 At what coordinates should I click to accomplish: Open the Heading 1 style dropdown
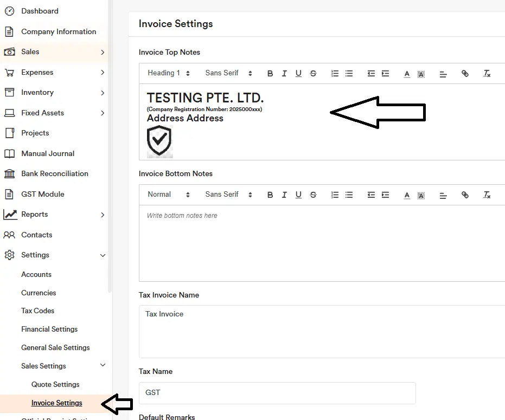click(x=169, y=73)
